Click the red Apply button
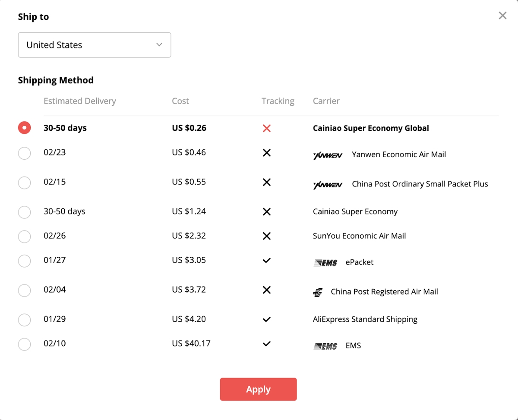The width and height of the screenshot is (518, 420). pyautogui.click(x=258, y=389)
